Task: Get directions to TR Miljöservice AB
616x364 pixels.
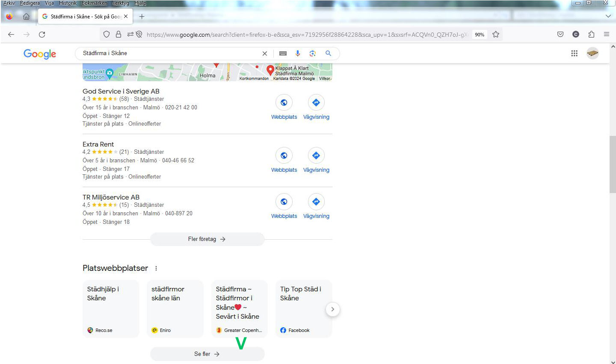Action: pos(316,202)
